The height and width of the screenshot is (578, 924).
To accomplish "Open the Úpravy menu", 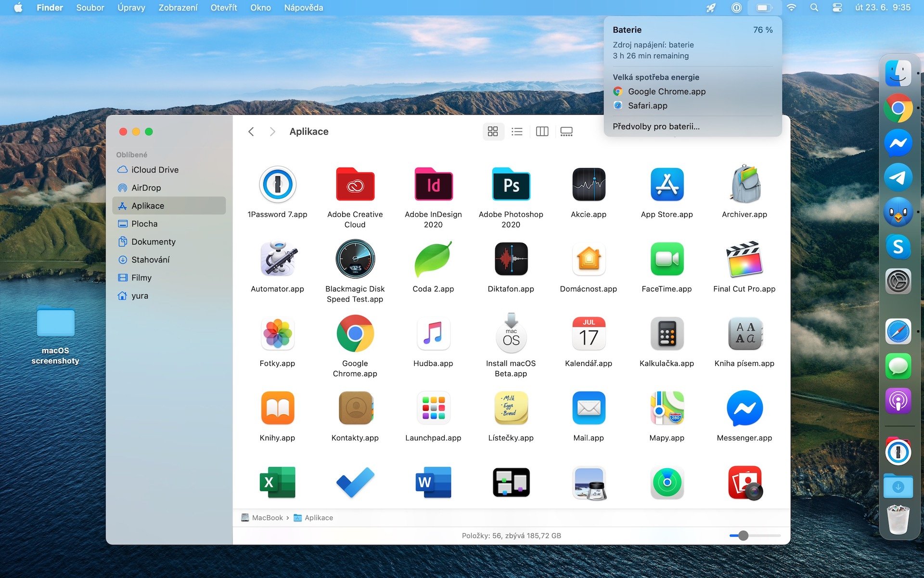I will pos(131,8).
